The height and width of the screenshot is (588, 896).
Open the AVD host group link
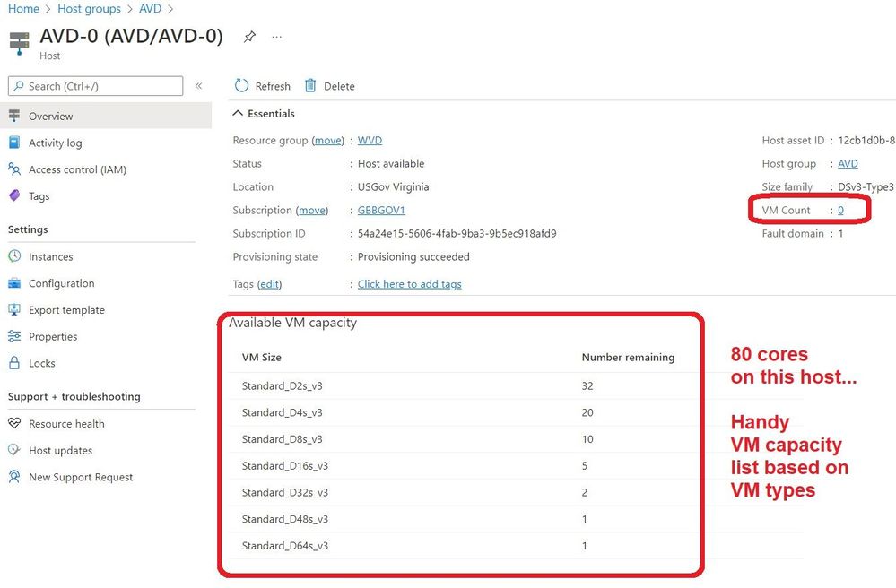click(x=848, y=164)
